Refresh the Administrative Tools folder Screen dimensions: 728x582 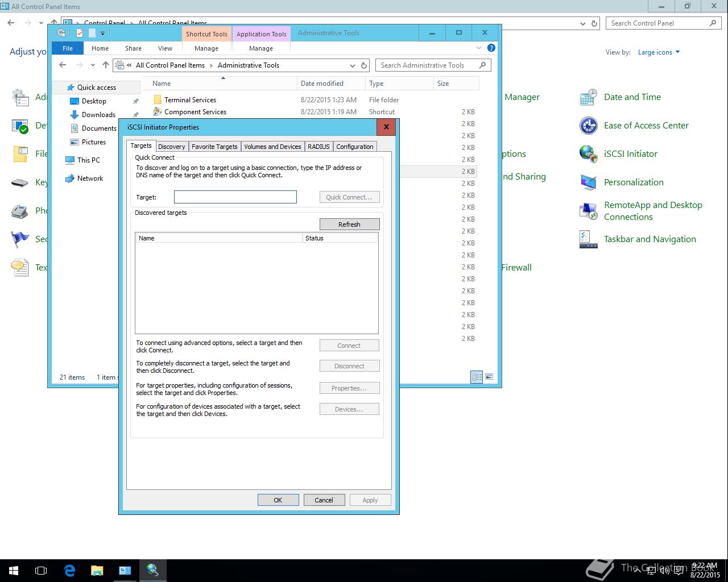tap(365, 65)
